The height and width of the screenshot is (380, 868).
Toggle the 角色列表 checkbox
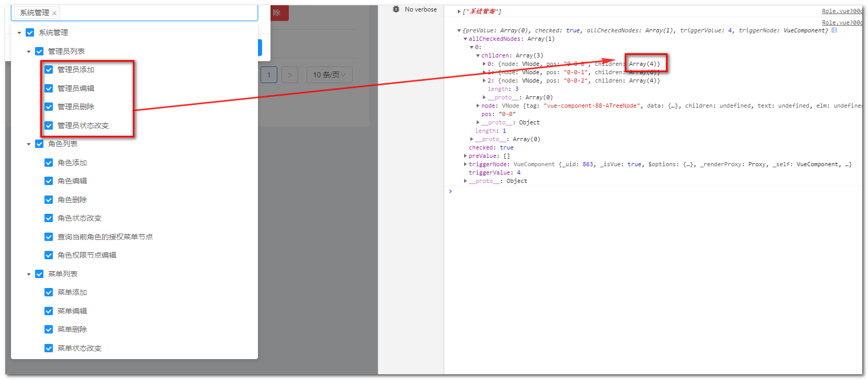point(39,144)
